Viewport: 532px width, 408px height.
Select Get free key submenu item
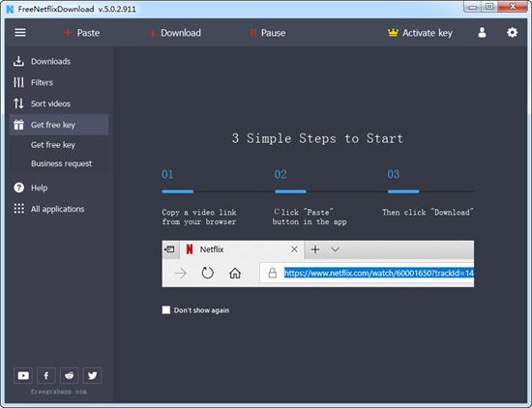(x=53, y=145)
